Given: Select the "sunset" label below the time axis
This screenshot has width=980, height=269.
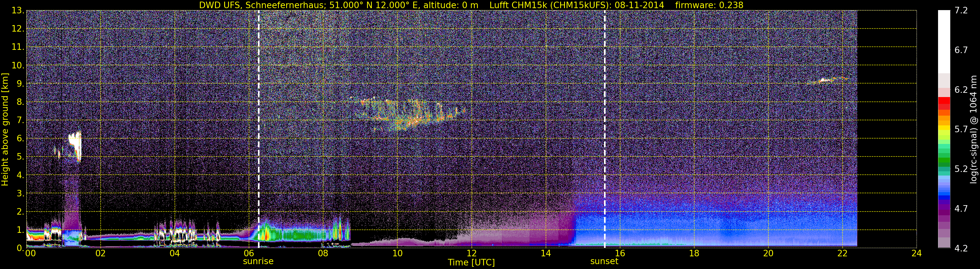Looking at the screenshot, I should tap(604, 262).
